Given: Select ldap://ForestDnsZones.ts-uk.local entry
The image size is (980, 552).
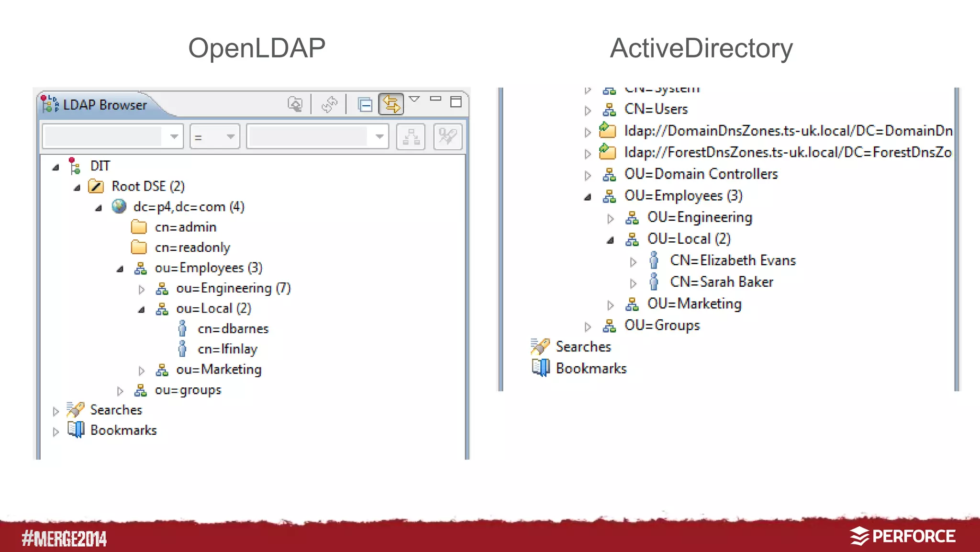Looking at the screenshot, I should [788, 152].
